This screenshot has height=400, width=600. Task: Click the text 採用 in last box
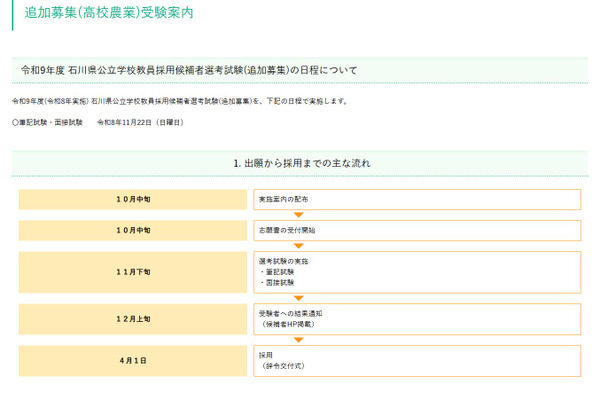point(266,356)
